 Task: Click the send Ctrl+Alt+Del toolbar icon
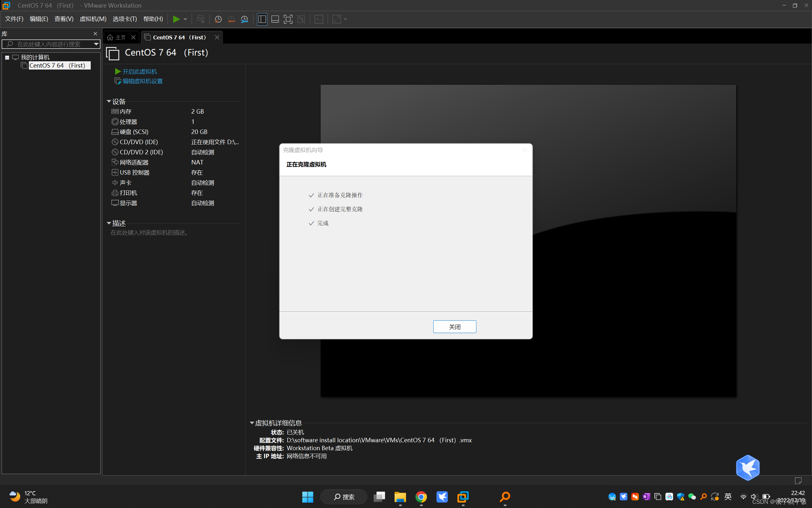click(201, 19)
